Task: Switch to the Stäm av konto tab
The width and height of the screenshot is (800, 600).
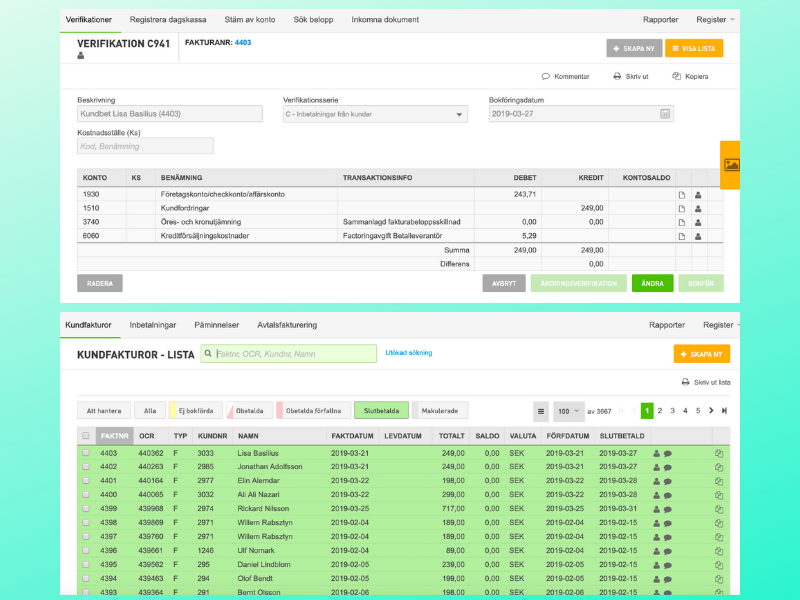Action: tap(250, 19)
